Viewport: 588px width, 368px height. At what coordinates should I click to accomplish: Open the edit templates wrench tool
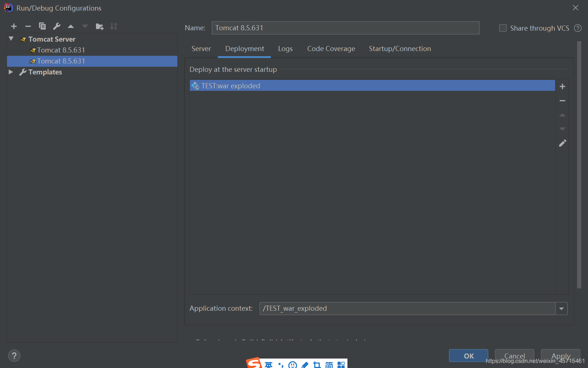tap(57, 26)
